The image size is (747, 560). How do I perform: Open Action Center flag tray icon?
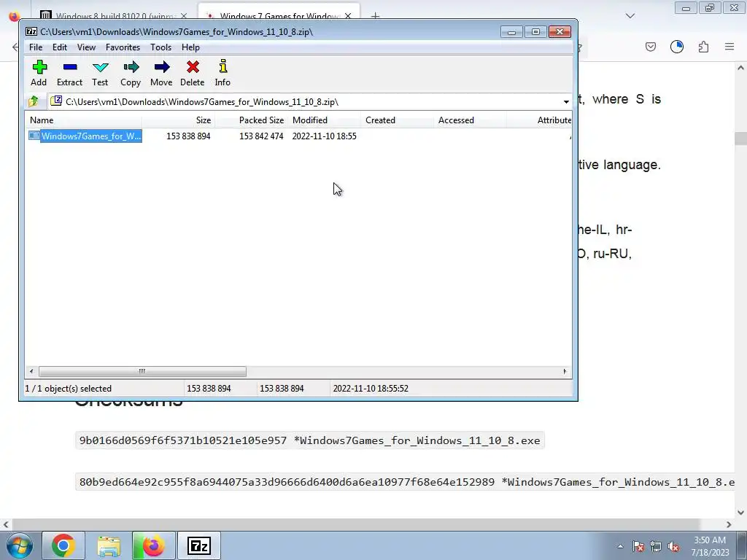(x=638, y=546)
